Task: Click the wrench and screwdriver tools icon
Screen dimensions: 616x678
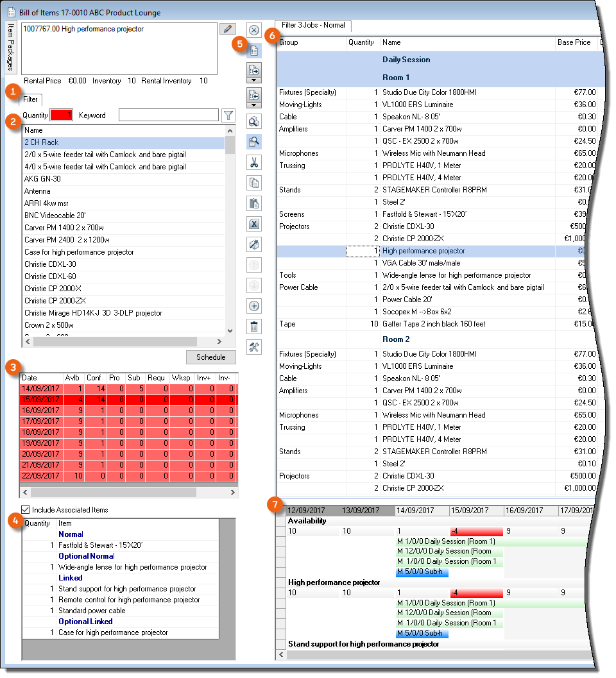Action: 254,347
